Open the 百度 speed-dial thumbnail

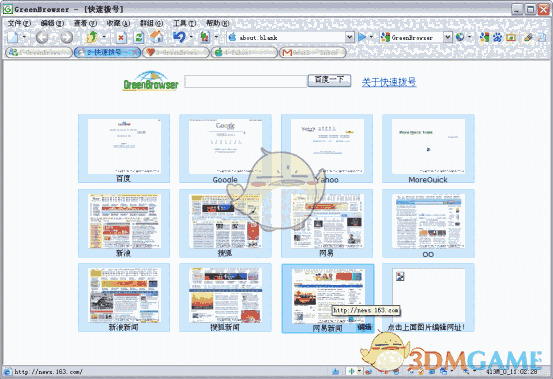tap(124, 148)
